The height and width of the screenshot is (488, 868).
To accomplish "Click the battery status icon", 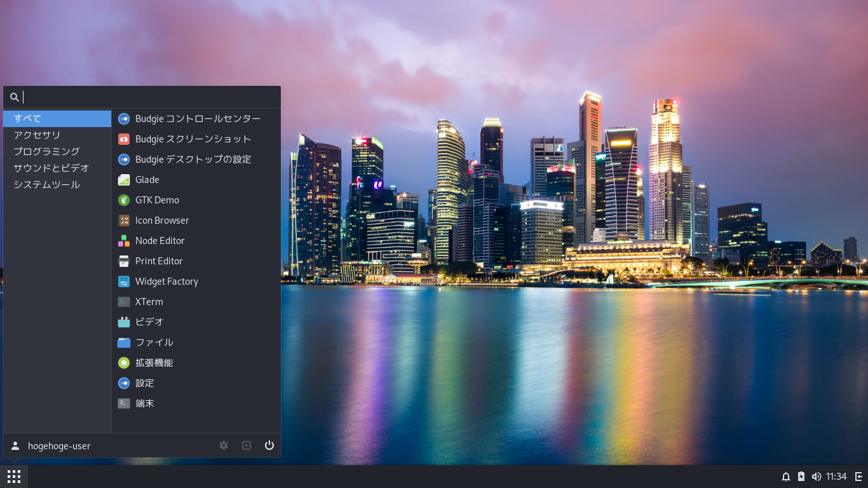I will pyautogui.click(x=801, y=477).
